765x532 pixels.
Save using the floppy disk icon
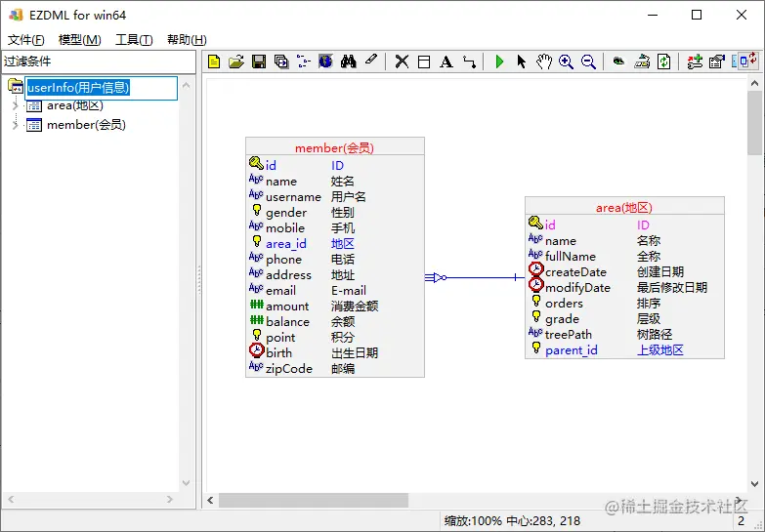coord(259,61)
